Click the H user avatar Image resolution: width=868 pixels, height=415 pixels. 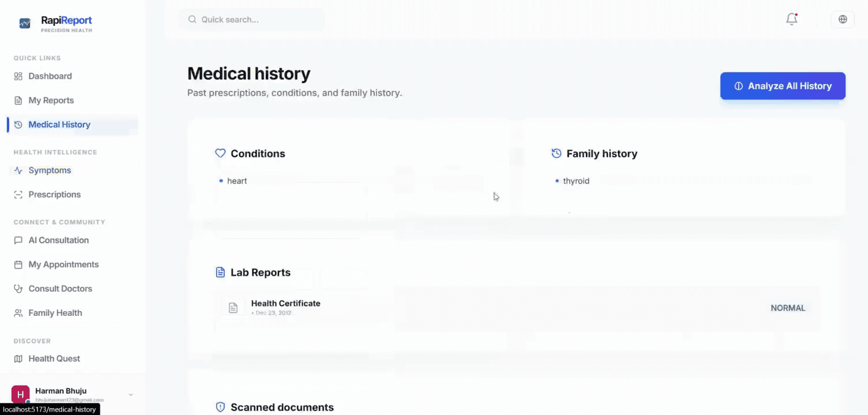(21, 395)
